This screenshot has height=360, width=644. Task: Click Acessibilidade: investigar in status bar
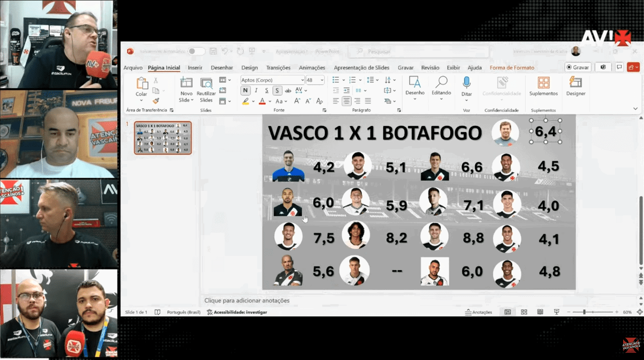[x=237, y=312]
